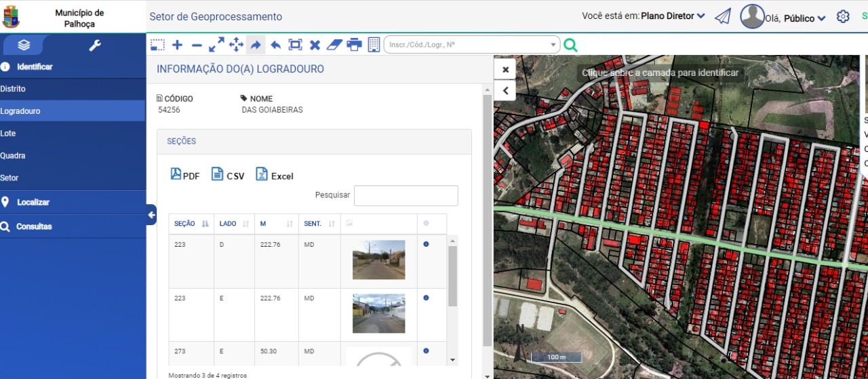Click the image column header icon
Image resolution: width=868 pixels, height=379 pixels.
pyautogui.click(x=349, y=223)
